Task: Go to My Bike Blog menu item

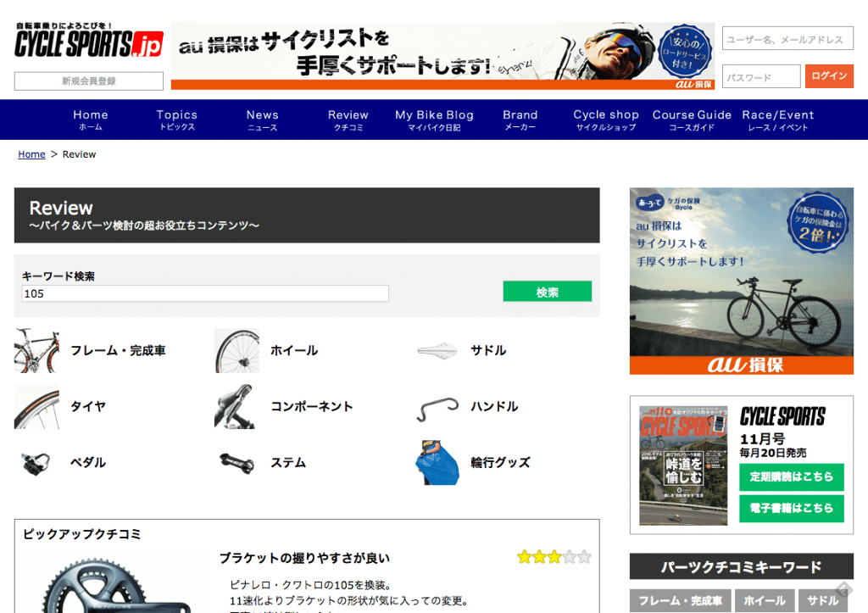Action: coord(434,120)
